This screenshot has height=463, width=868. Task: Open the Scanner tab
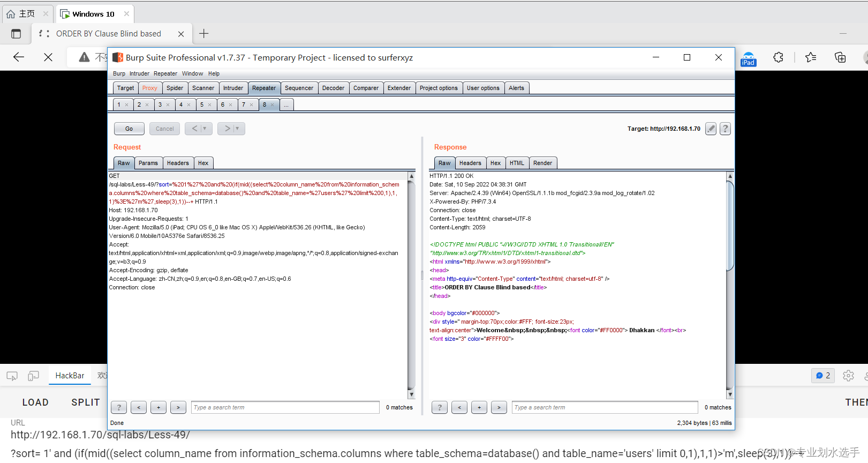(x=203, y=88)
